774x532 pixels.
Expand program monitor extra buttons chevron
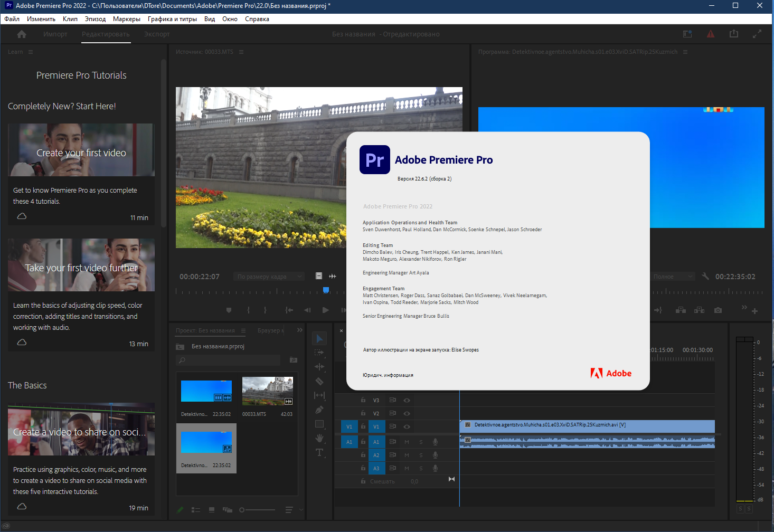[744, 308]
